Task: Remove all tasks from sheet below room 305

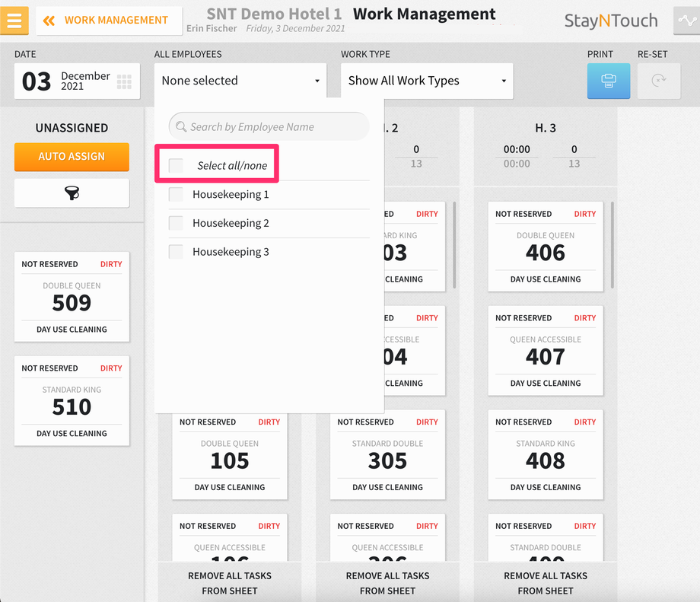Action: click(x=387, y=583)
